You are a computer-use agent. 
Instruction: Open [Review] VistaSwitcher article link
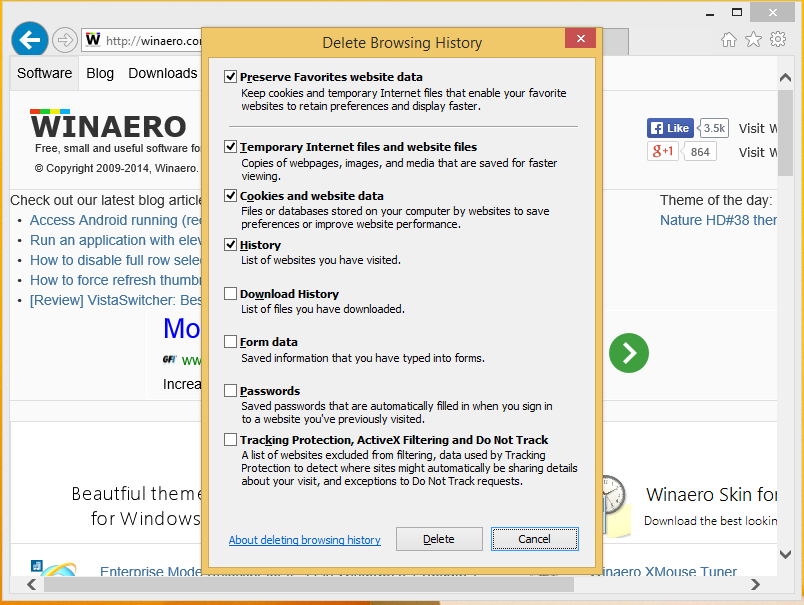coord(115,300)
